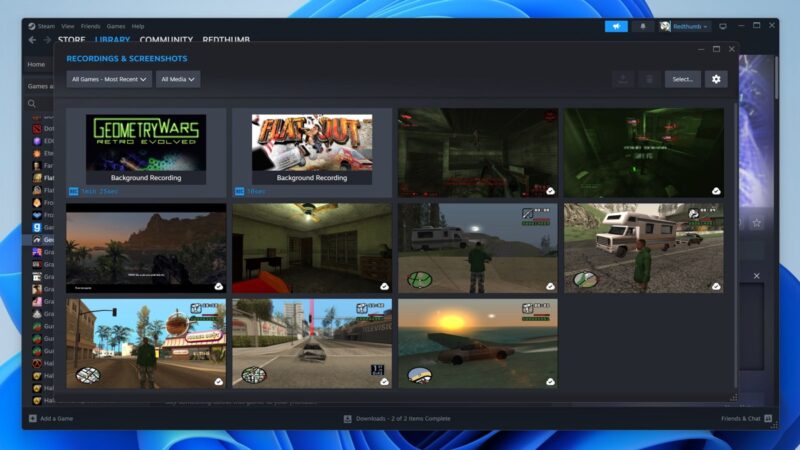800x450 pixels.
Task: Click the 18sec duration label
Action: click(x=256, y=191)
